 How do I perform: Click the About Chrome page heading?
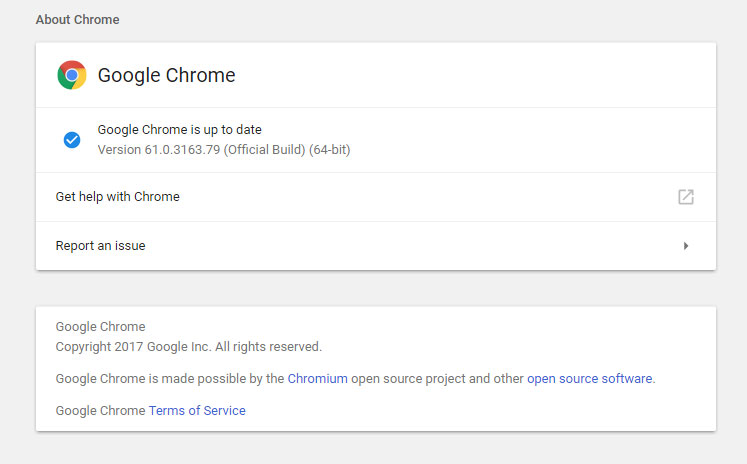76,19
